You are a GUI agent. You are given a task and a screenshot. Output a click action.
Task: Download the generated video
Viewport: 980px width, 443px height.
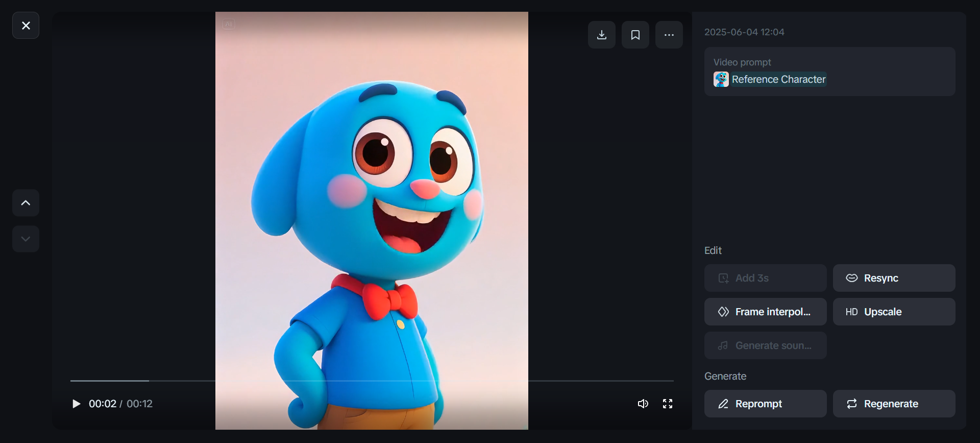(x=602, y=35)
